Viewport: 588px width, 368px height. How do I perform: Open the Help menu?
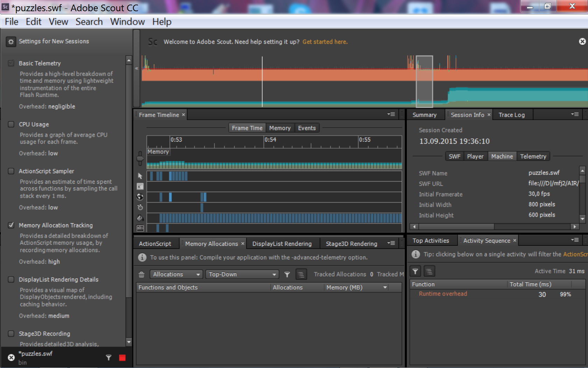pyautogui.click(x=162, y=22)
